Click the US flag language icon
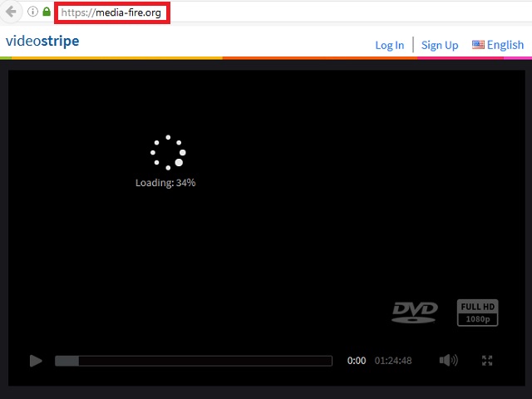532x399 pixels. pos(478,44)
